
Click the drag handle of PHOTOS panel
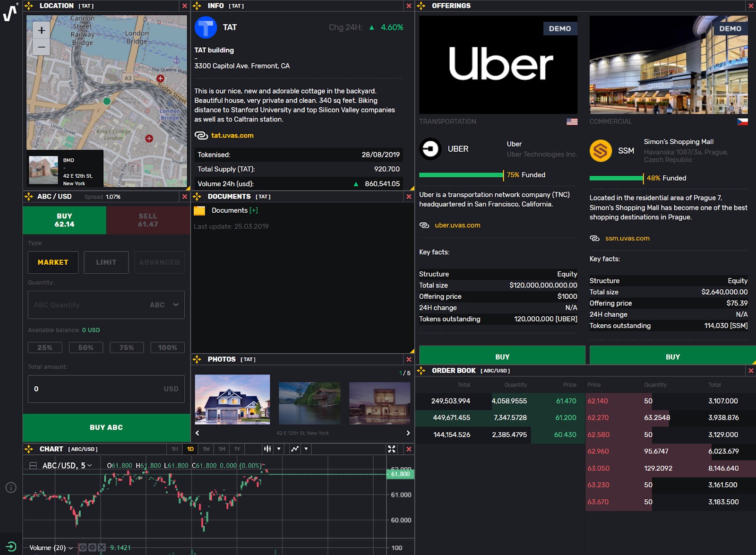click(197, 359)
